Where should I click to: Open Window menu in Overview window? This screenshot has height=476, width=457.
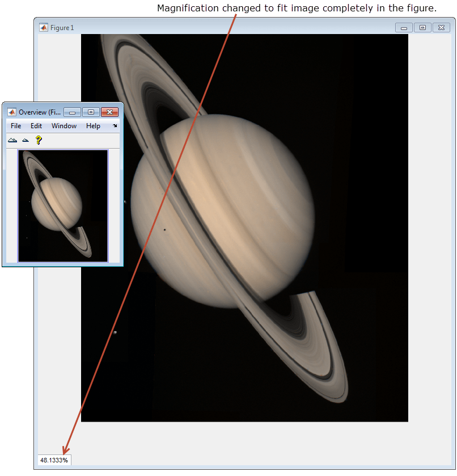(x=64, y=126)
